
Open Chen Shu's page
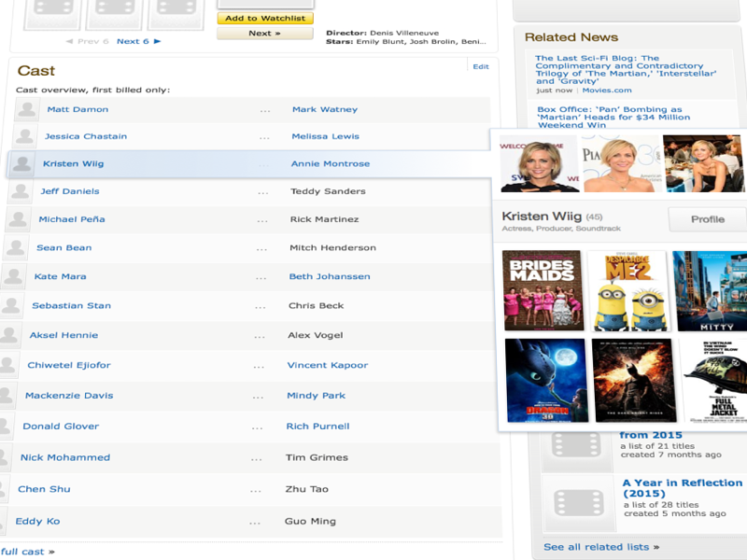coord(44,489)
